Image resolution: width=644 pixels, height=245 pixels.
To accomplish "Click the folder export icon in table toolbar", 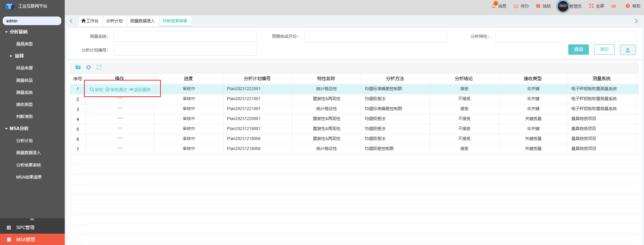I will 78,67.
